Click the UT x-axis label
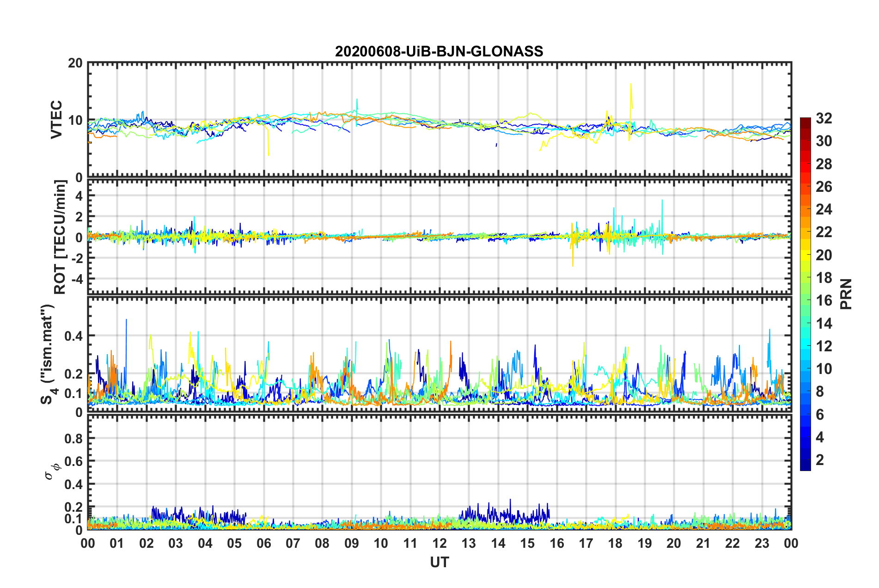Screen dimensions: 879x588 [439, 562]
